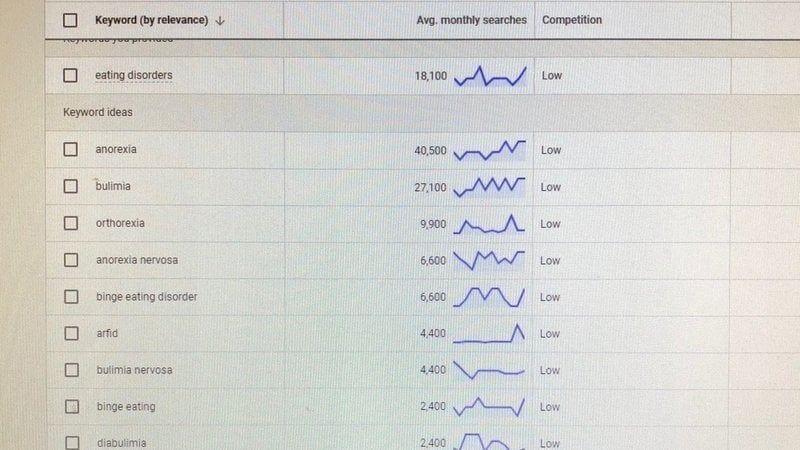Click the Keyword ideas section header
The image size is (800, 450).
pyautogui.click(x=98, y=112)
